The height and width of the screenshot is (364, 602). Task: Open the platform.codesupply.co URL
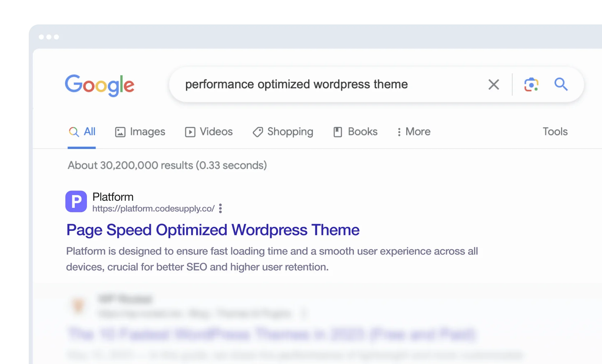(x=153, y=209)
